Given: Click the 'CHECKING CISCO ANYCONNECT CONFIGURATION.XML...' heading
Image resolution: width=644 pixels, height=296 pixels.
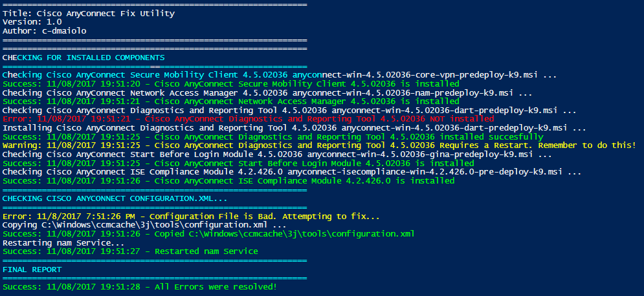Looking at the screenshot, I should pyautogui.click(x=115, y=199).
